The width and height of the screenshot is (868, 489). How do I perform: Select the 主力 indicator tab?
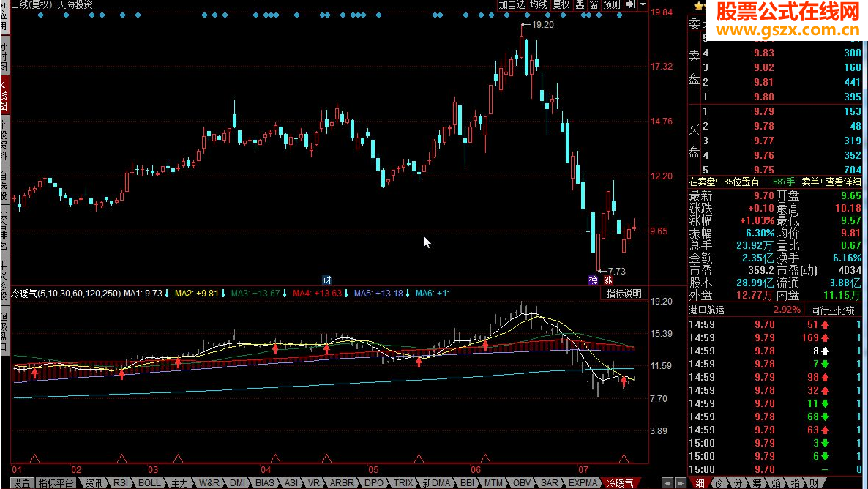tap(179, 483)
